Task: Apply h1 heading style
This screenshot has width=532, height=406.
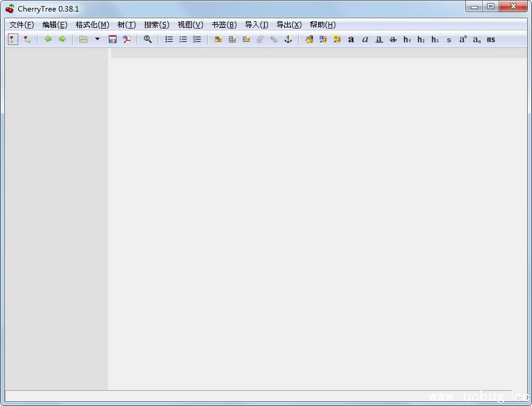Action: pos(407,40)
